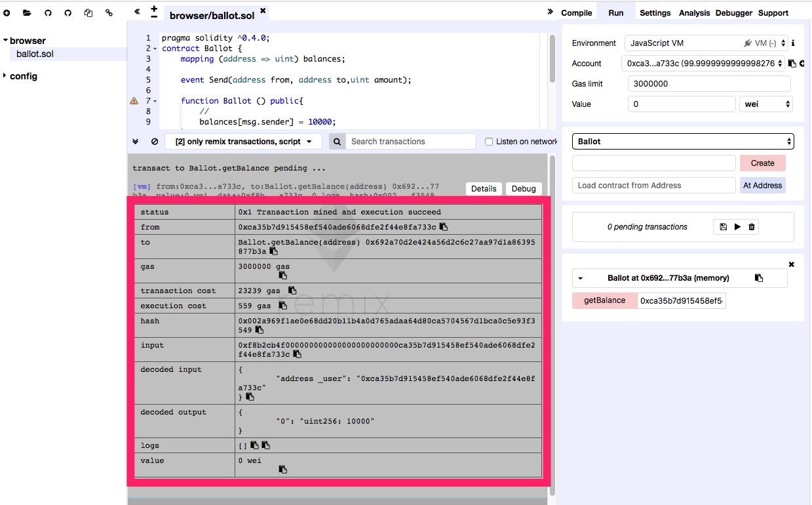Viewport: 812px width, 505px height.
Task: Focus the Gas limit input field
Action: tap(709, 84)
